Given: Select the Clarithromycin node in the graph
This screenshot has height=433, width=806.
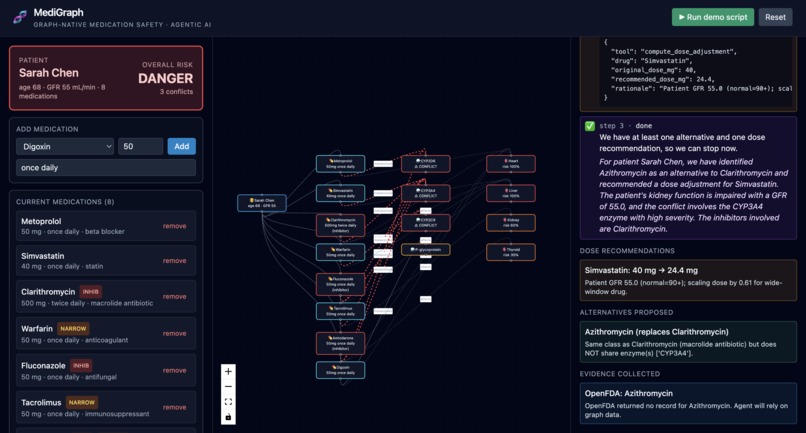Looking at the screenshot, I should coord(340,225).
